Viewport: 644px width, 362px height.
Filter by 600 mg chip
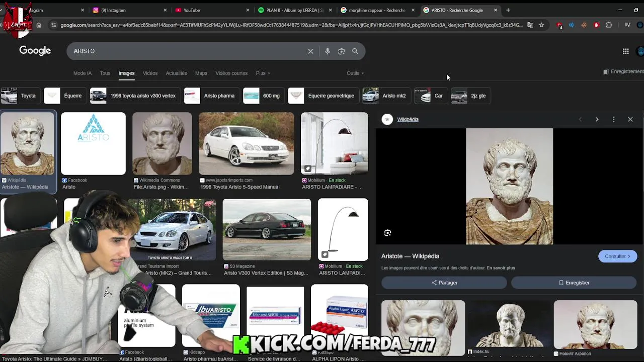point(263,96)
